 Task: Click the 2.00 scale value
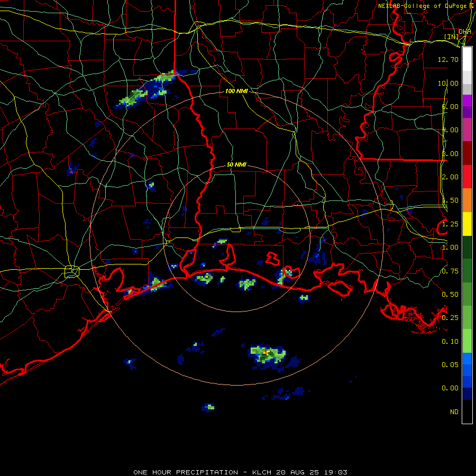[450, 177]
